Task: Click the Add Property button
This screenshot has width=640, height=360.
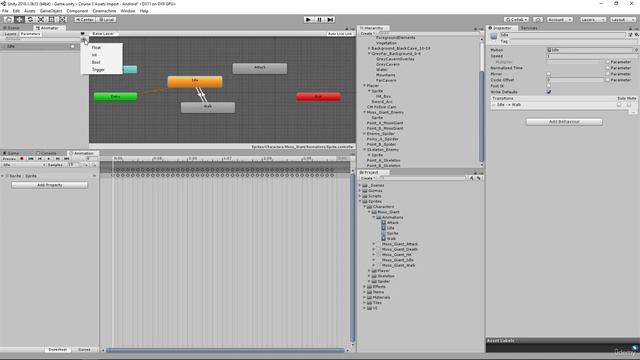Action: point(49,185)
